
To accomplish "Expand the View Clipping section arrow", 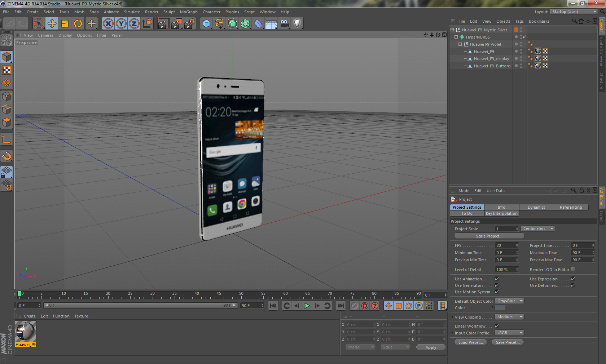I will click(x=452, y=317).
